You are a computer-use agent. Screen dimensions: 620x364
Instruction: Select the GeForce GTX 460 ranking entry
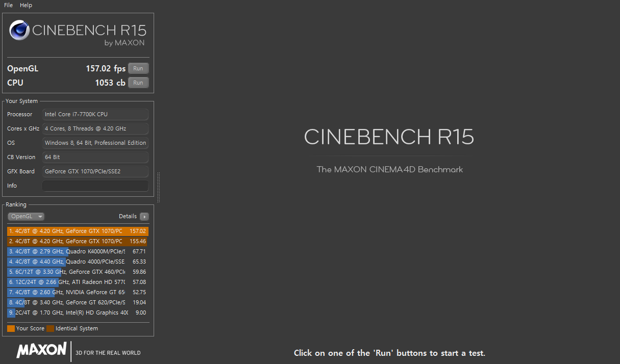tap(78, 272)
